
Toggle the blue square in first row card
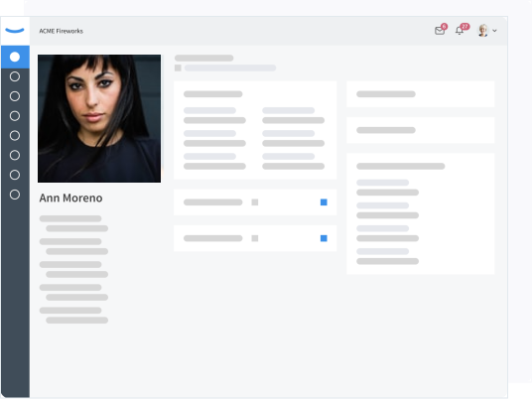pos(324,202)
